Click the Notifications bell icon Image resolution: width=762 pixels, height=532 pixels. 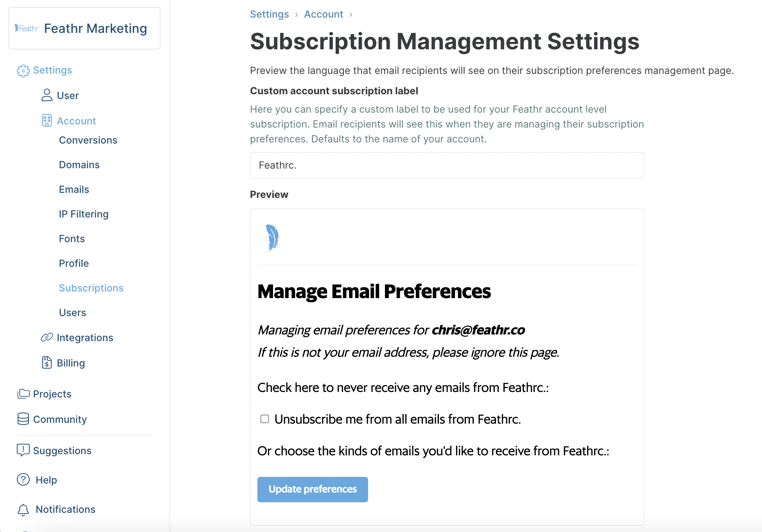pos(23,509)
